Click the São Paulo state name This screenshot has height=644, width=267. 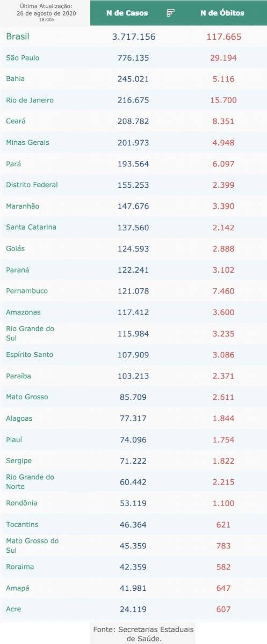(x=23, y=57)
